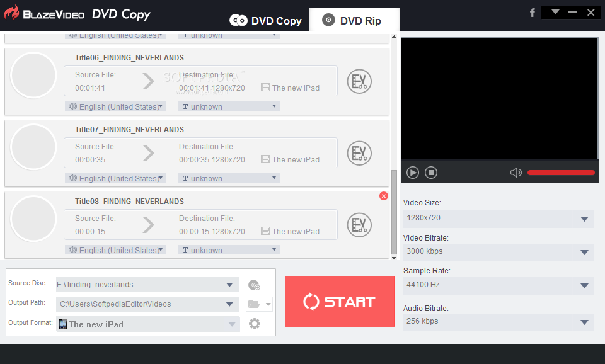Open the Output Path dropdown
The height and width of the screenshot is (364, 605).
(x=229, y=304)
